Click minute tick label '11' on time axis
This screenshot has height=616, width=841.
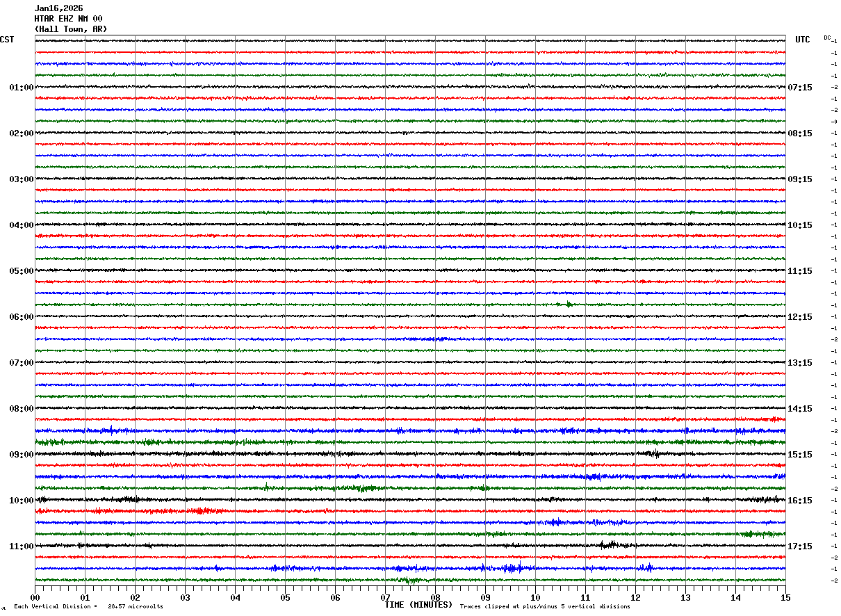585,597
